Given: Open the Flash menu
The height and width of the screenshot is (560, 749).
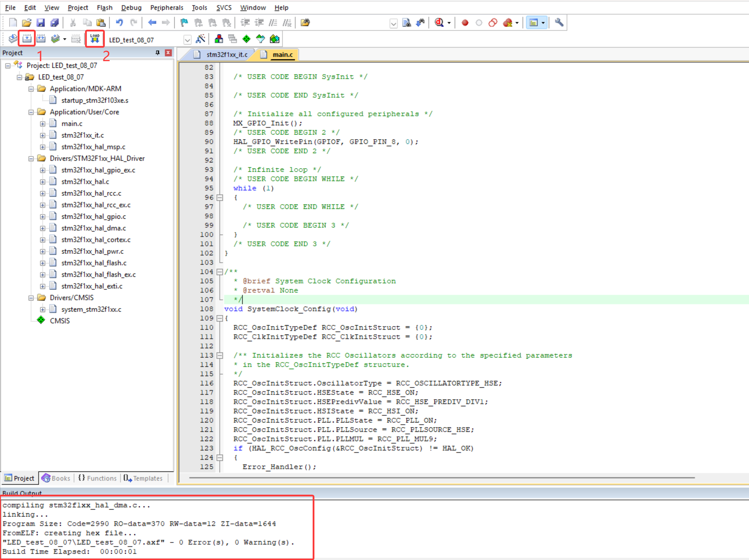Looking at the screenshot, I should 105,7.
